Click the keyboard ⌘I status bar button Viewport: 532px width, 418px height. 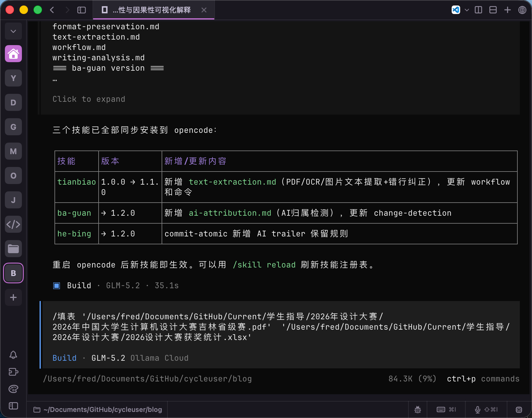[446, 409]
